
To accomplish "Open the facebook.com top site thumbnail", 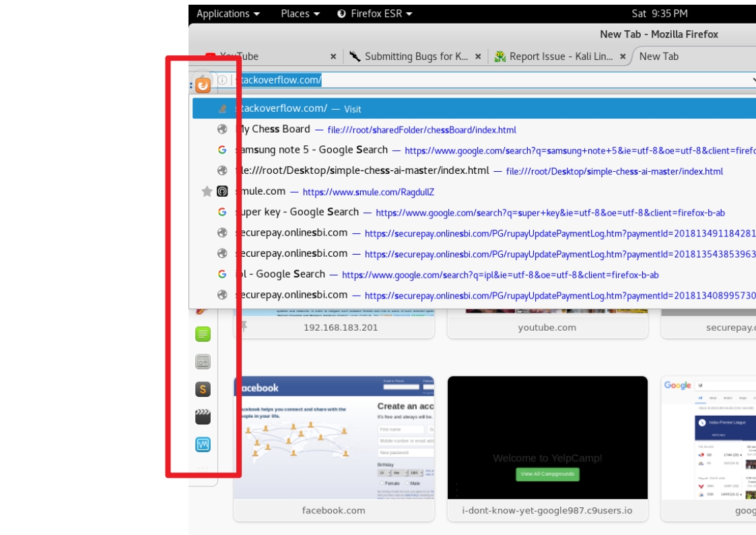I will (334, 438).
